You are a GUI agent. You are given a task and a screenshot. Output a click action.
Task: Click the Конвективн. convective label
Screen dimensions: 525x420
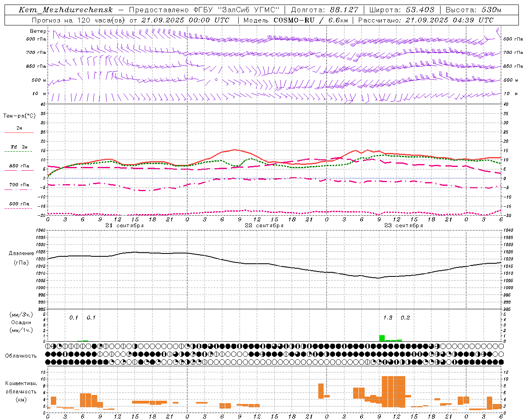click(x=21, y=383)
